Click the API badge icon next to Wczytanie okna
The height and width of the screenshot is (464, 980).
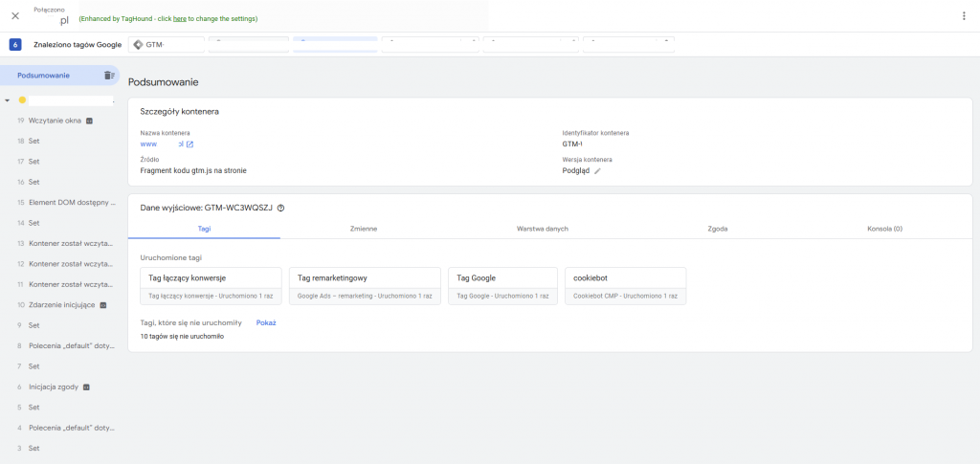pos(89,121)
